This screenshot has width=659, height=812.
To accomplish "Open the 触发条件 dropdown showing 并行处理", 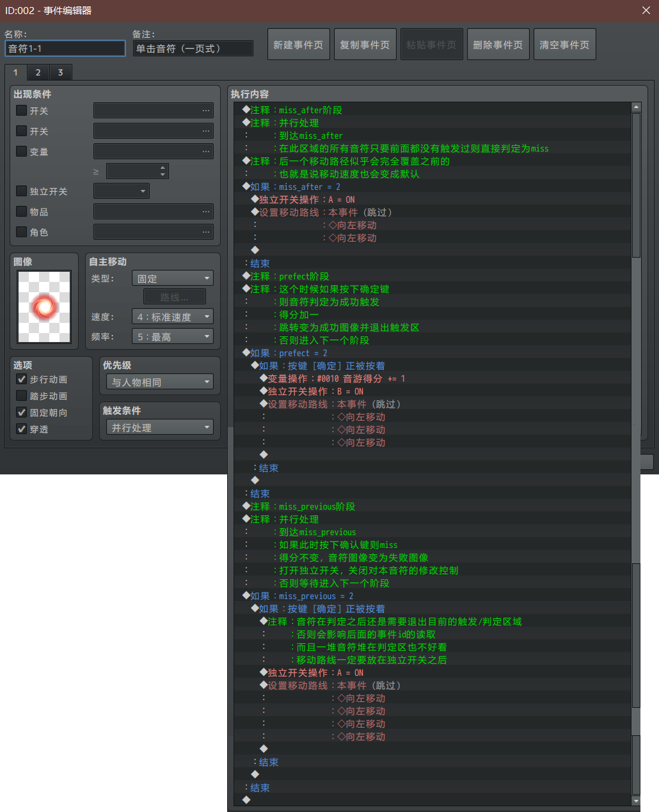I will pyautogui.click(x=159, y=428).
